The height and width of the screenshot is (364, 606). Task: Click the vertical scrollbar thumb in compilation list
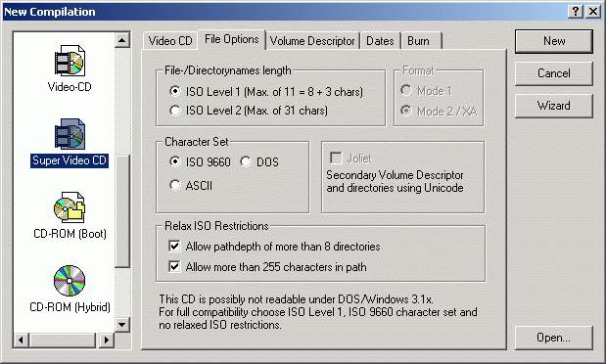122,211
